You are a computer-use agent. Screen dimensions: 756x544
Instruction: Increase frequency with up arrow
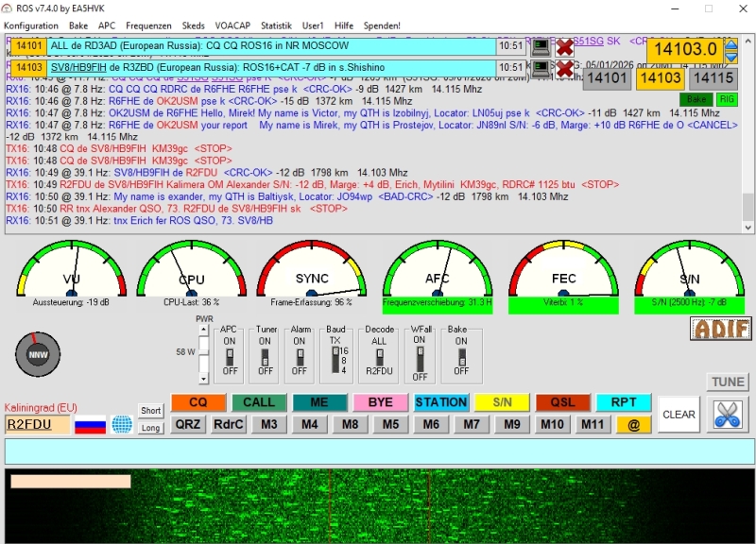(731, 44)
